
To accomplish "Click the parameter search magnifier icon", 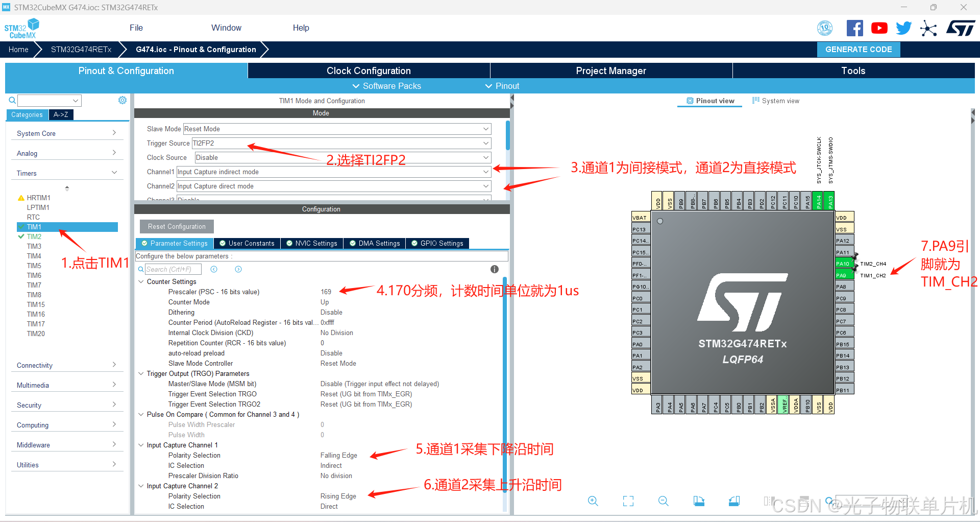I will point(141,269).
